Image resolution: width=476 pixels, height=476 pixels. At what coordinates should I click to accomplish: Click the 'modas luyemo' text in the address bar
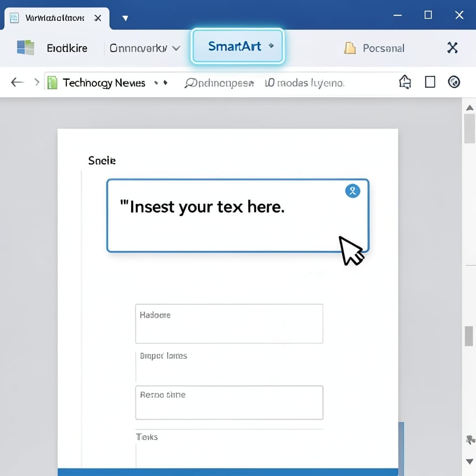[x=310, y=83]
